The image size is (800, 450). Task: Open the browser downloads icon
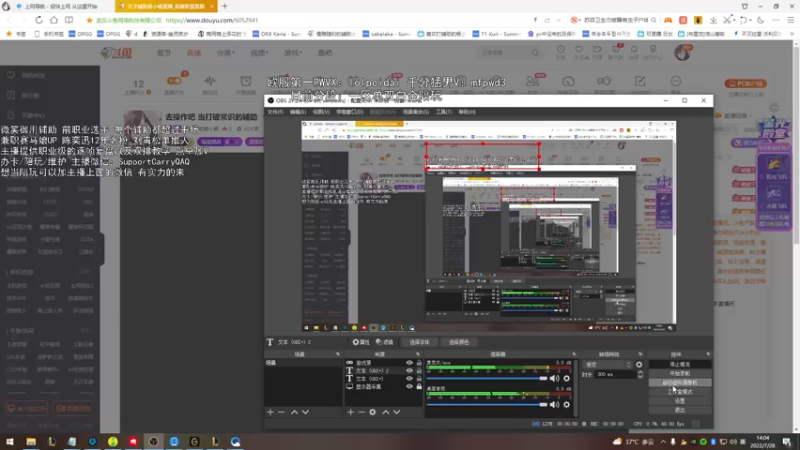713,20
